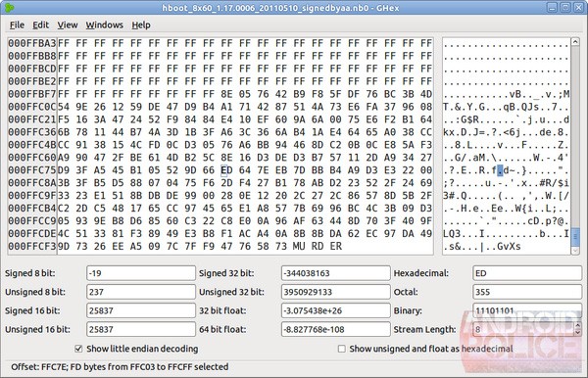
Task: Increase Stream Length with up arrow
Action: click(578, 326)
